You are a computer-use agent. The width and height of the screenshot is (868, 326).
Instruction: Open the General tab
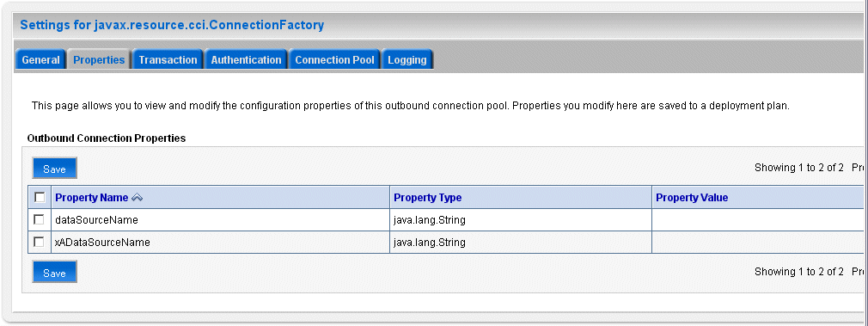click(x=40, y=60)
